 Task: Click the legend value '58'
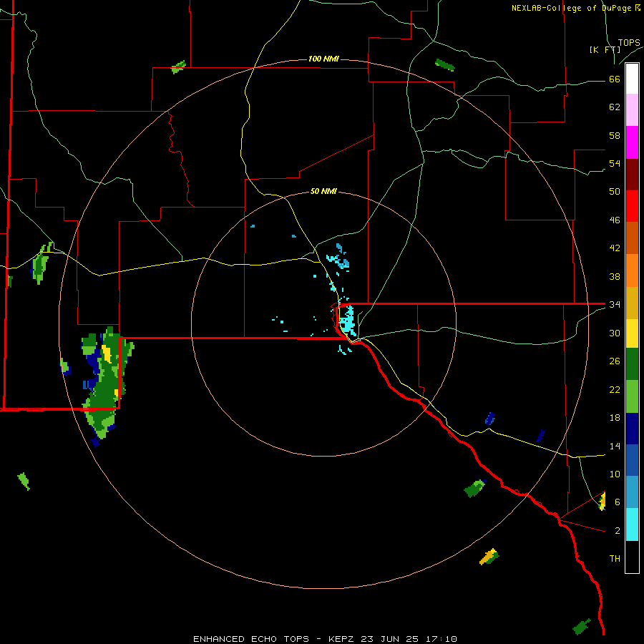[615, 135]
